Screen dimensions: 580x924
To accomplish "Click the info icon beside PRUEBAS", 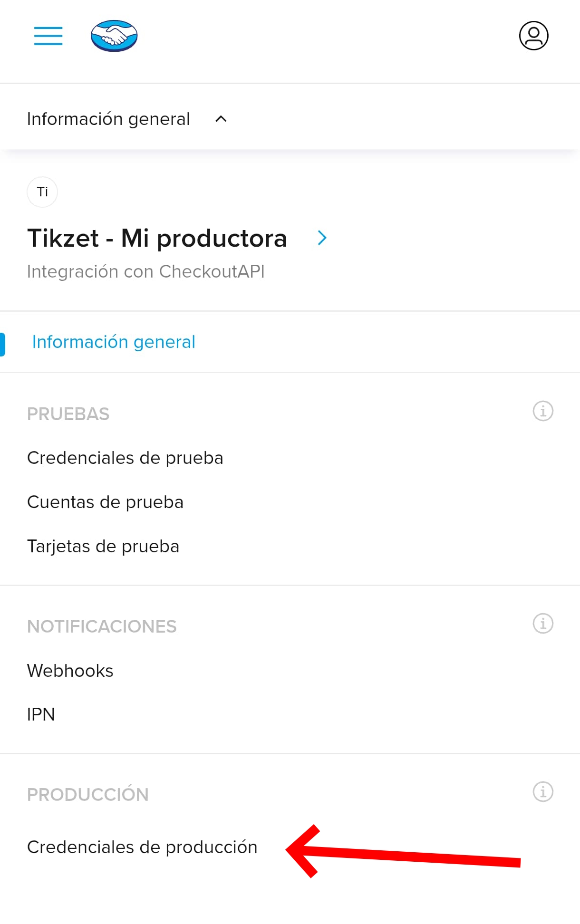I will tap(542, 411).
